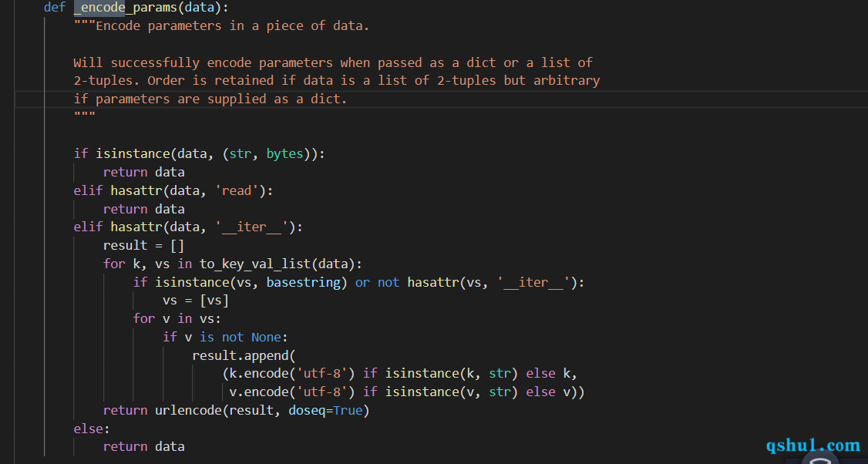868x464 pixels.
Task: Click docstring line starting '2-tuples. Order is retained'
Action: pos(337,81)
